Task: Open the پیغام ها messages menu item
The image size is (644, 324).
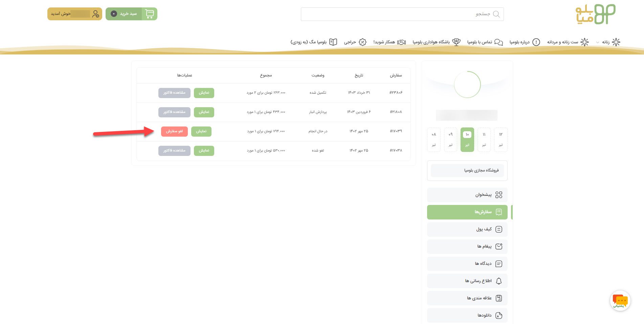Action: click(x=467, y=247)
